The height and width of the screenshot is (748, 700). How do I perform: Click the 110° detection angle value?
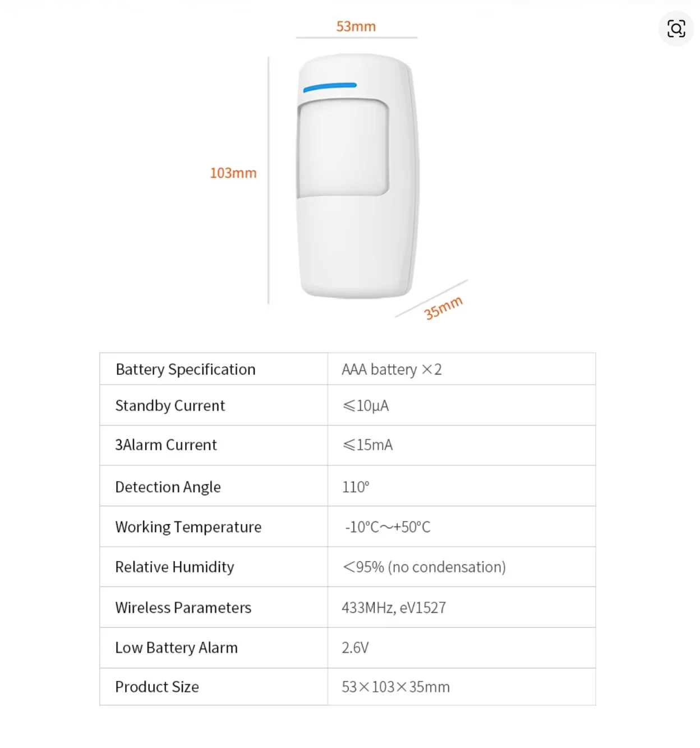(x=356, y=487)
